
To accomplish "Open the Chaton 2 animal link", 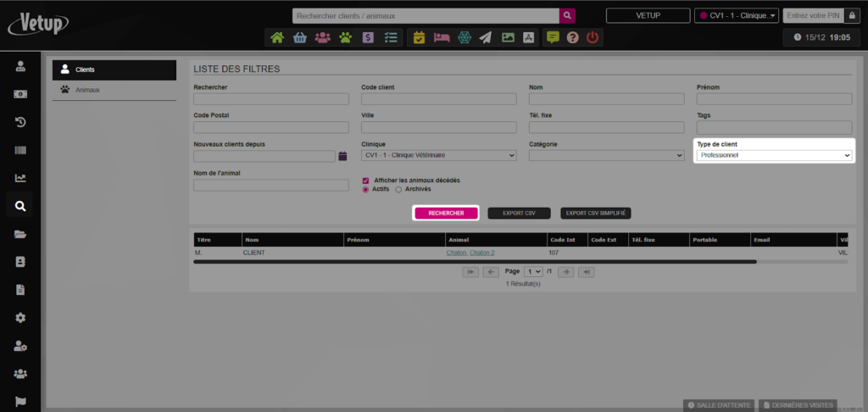I will pyautogui.click(x=481, y=253).
